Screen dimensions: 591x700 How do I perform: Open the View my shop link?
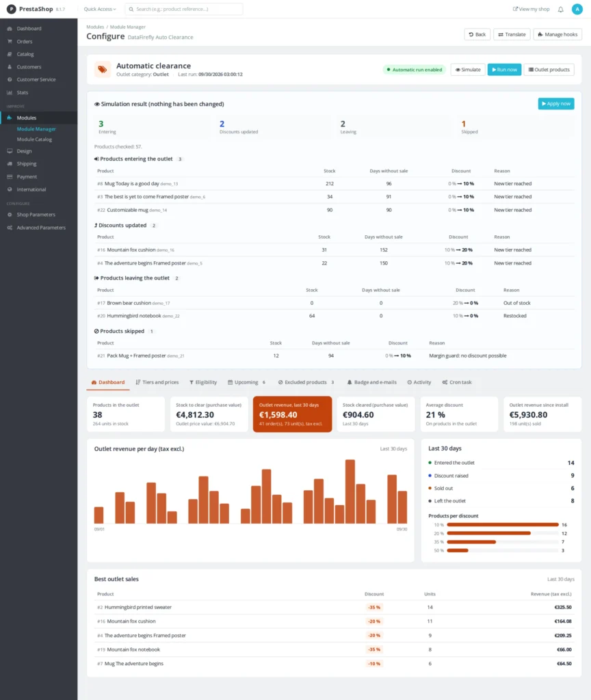tap(531, 9)
